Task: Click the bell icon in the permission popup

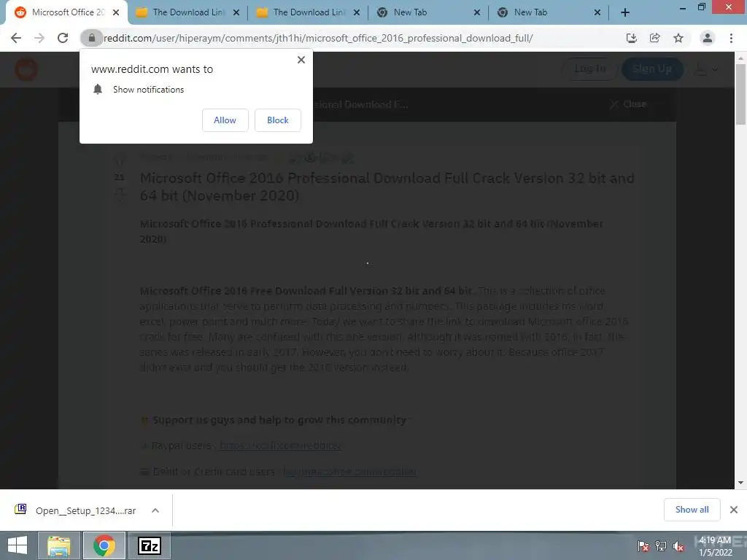Action: [98, 89]
